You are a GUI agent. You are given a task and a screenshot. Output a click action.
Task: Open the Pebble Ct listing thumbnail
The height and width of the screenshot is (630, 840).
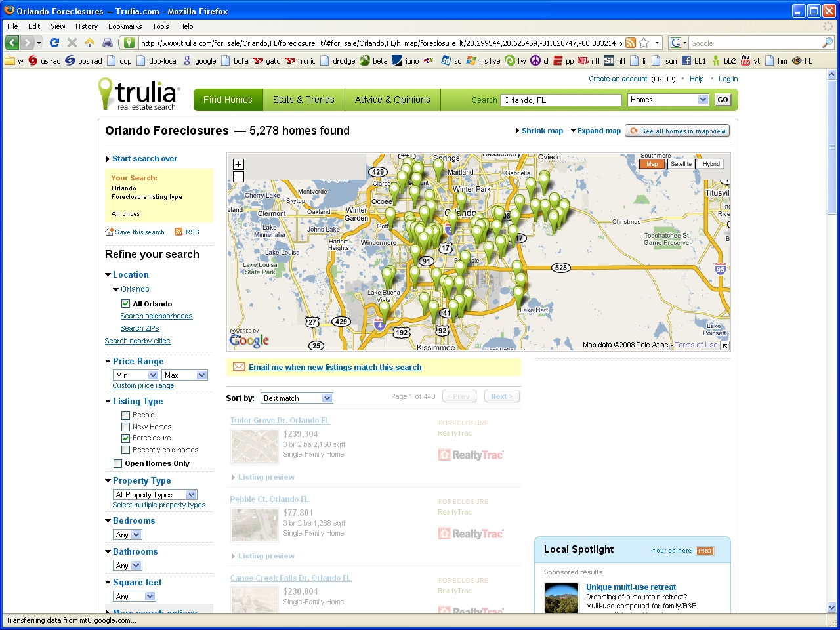point(255,525)
